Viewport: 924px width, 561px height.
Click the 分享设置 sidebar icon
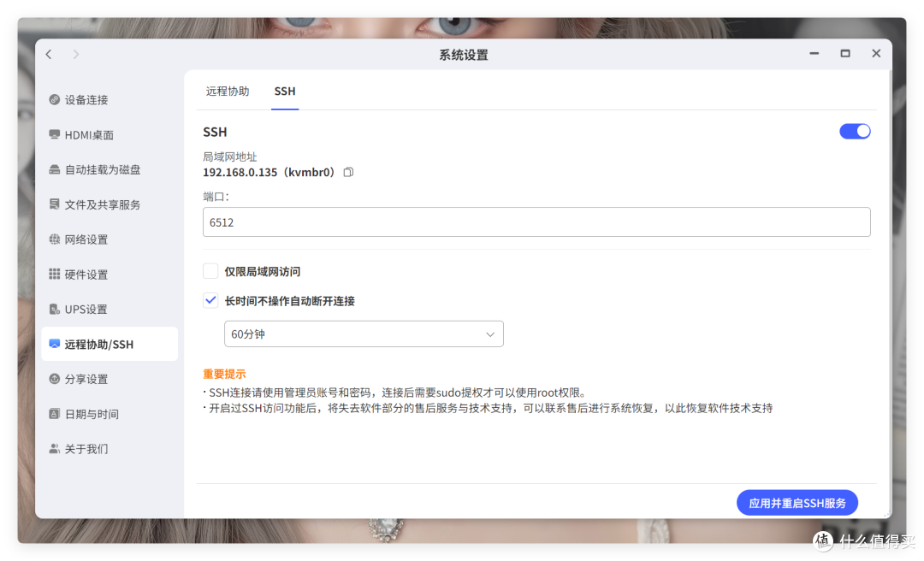tap(54, 379)
